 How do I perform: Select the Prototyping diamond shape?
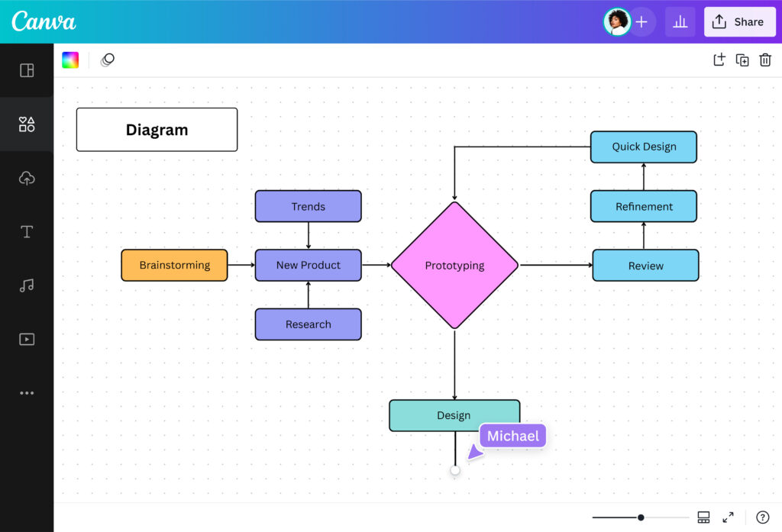click(454, 266)
